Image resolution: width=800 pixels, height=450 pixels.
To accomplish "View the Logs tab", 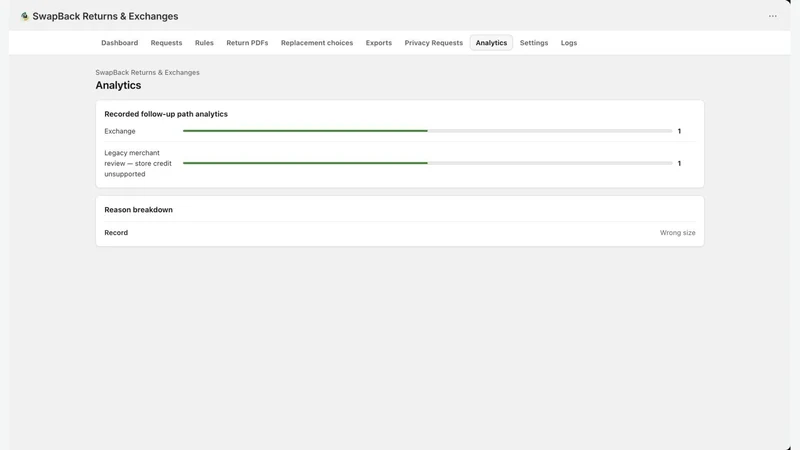I will pos(569,43).
